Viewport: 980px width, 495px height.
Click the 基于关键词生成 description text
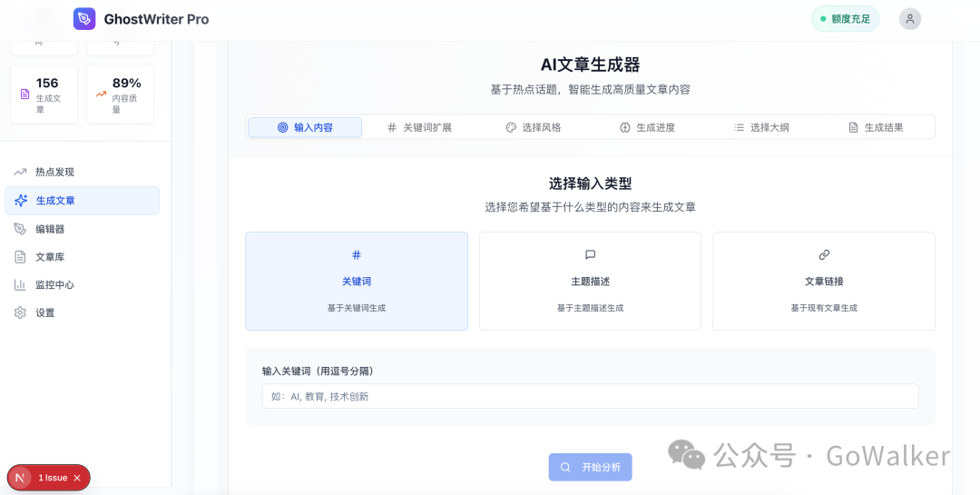[357, 308]
